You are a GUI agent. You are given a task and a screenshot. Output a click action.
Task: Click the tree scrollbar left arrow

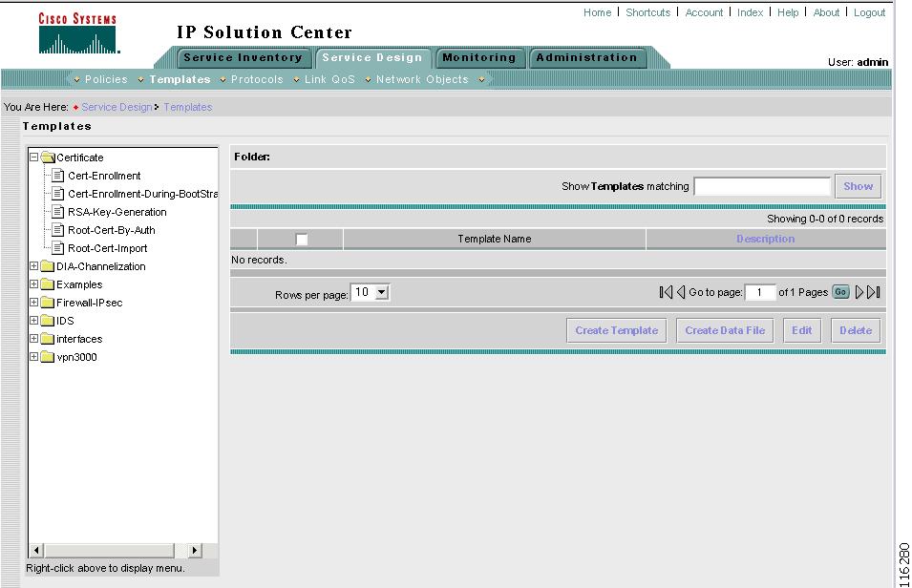coord(36,550)
